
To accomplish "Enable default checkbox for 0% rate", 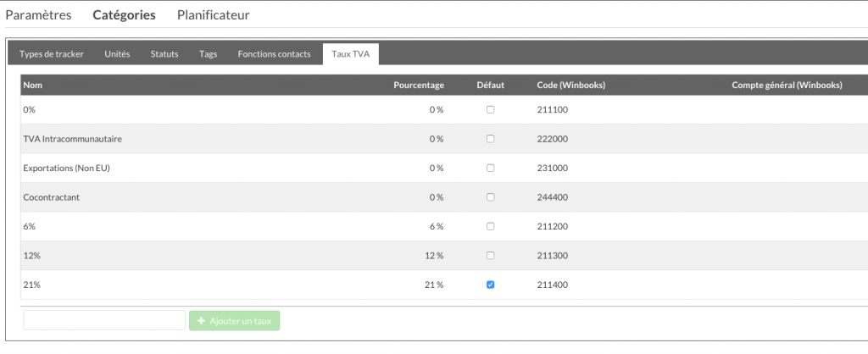I will (x=490, y=109).
